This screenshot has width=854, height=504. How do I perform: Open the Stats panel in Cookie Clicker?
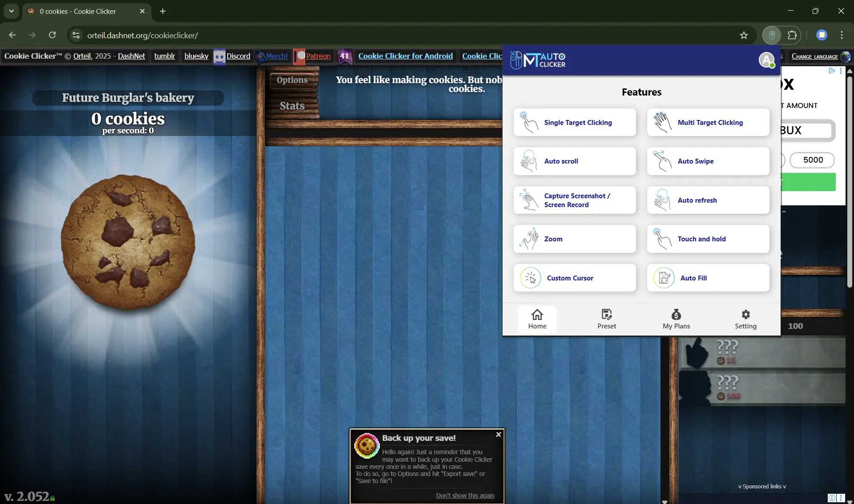(x=292, y=105)
